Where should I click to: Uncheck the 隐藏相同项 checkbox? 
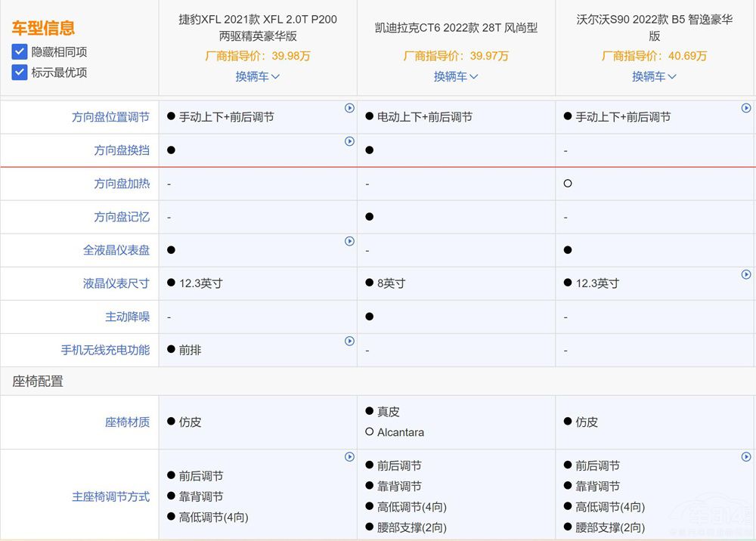pos(20,52)
